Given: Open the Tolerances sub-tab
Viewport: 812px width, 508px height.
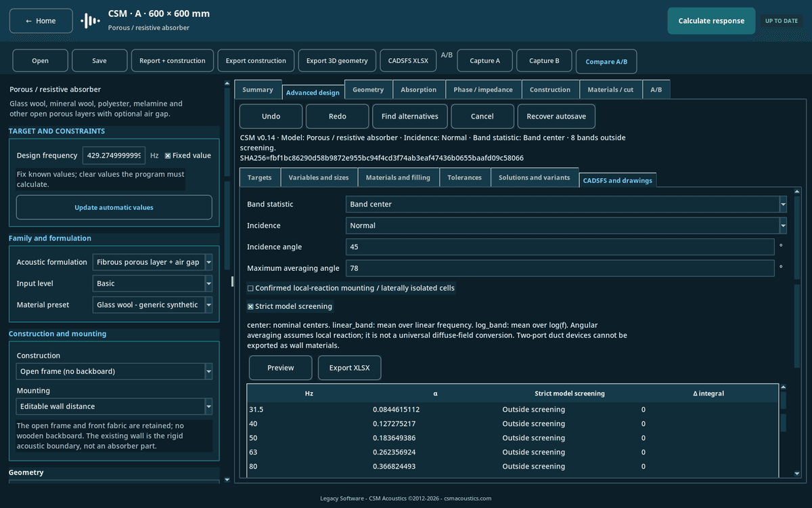Looking at the screenshot, I should (465, 177).
